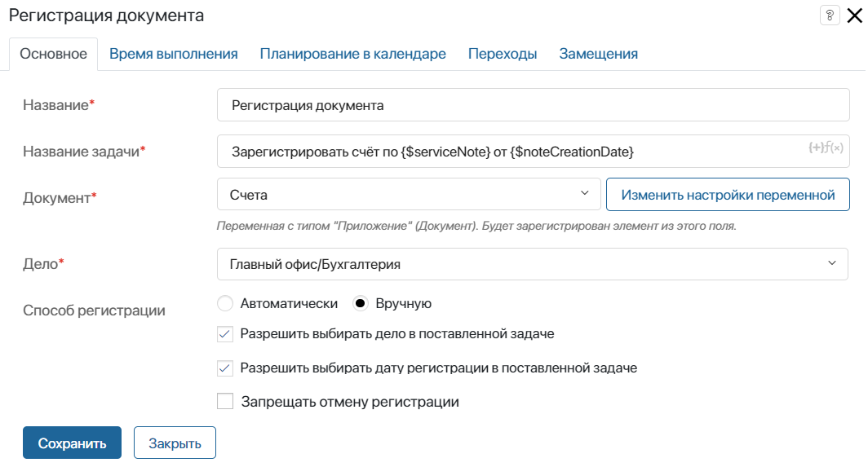
Task: Click the hint text Переменная с типом "Приложение"
Action: point(476,226)
